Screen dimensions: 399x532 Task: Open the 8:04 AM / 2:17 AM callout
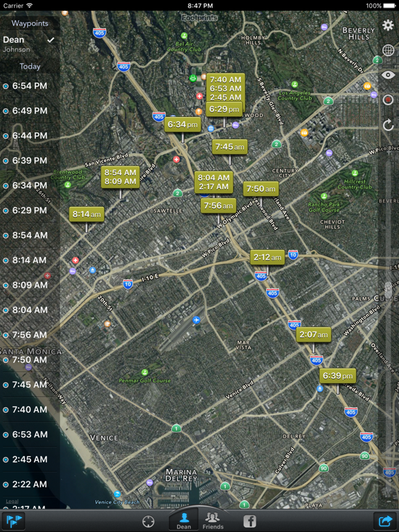tap(214, 182)
